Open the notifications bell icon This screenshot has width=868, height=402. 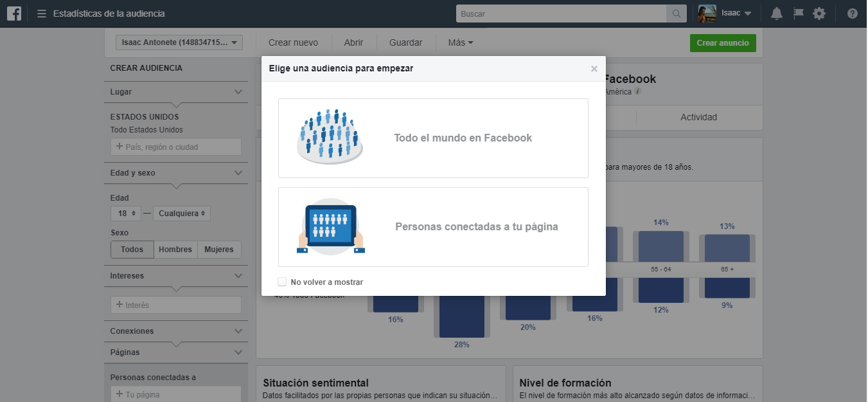(x=777, y=14)
